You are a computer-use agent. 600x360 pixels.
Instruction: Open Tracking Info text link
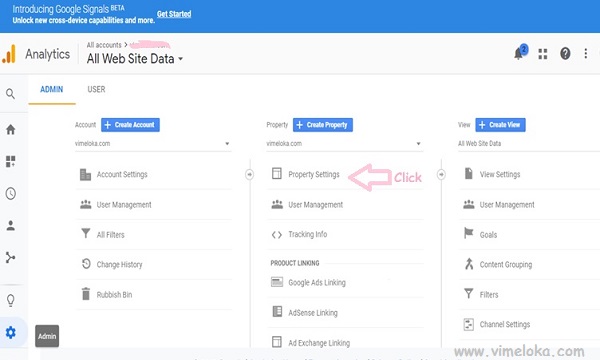(x=308, y=234)
